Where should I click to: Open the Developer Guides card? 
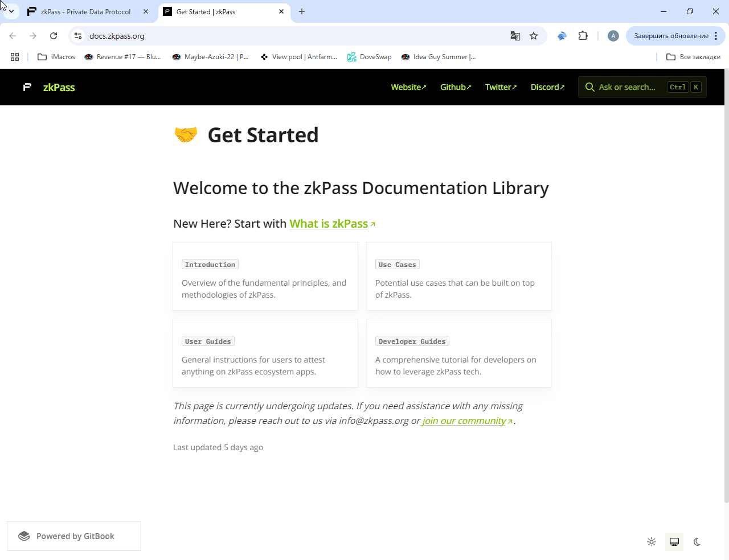pyautogui.click(x=459, y=353)
